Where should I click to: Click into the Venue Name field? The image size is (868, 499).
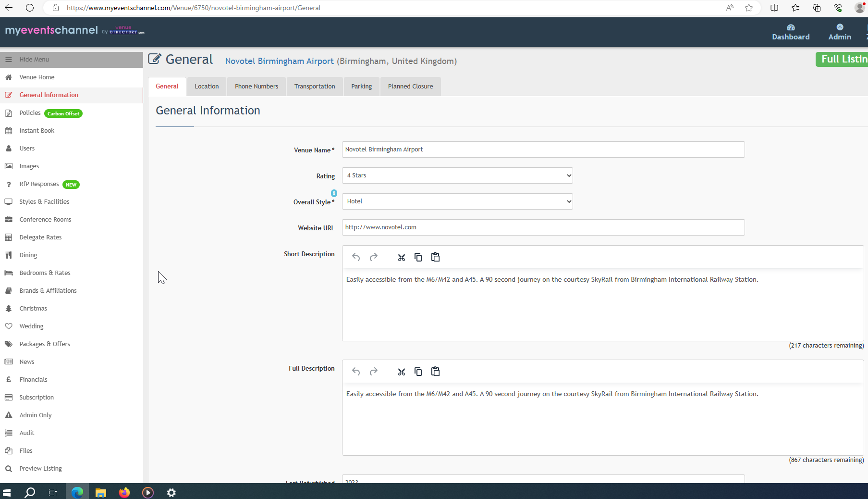point(543,150)
